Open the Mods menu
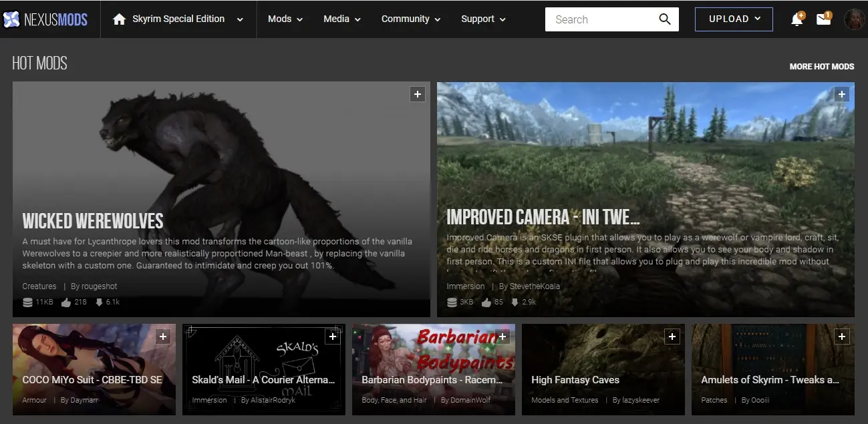This screenshot has width=868, height=424. [x=285, y=19]
